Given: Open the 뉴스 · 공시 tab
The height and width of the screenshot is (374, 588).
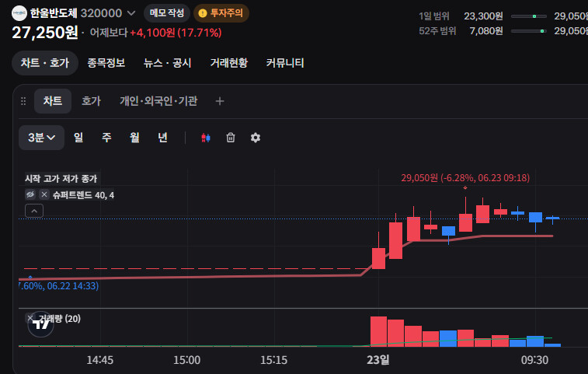Looking at the screenshot, I should coord(168,63).
